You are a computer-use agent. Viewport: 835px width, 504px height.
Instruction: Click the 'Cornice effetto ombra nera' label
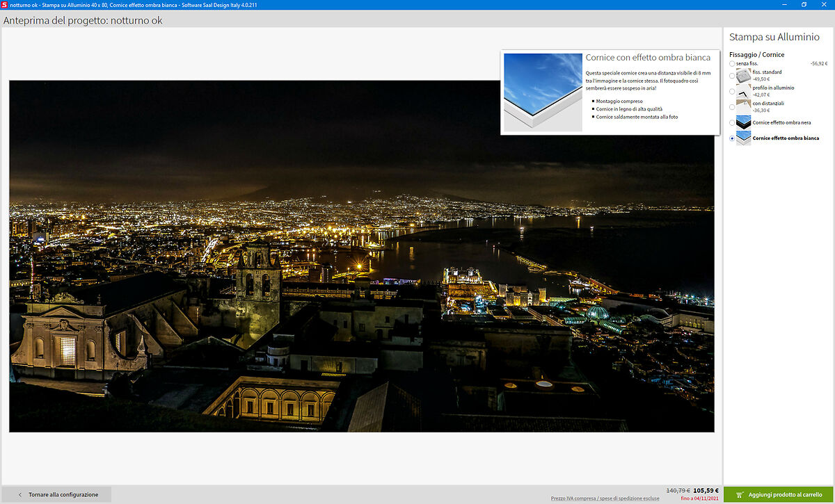pos(781,123)
